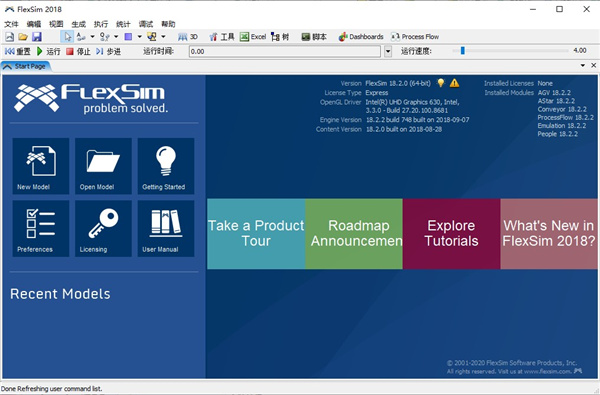
Task: Click the New Model tile icon
Action: click(41, 166)
